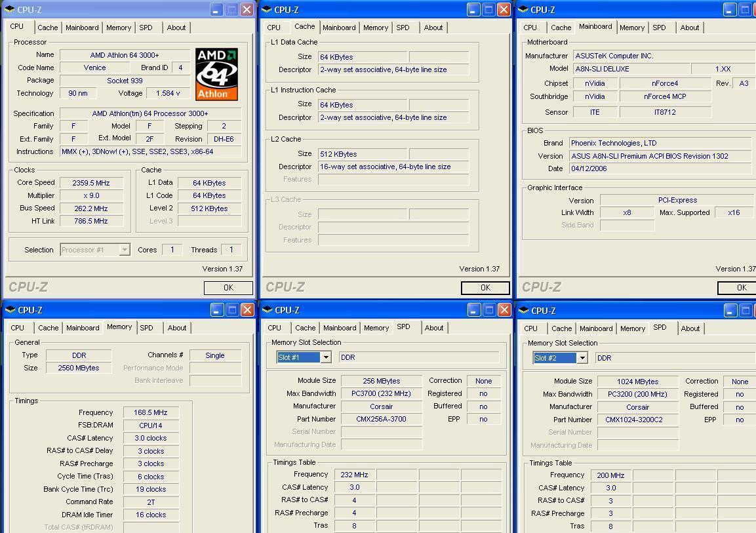Click motherboard Model field A8N-SLI DELUXE
756x533 pixels.
[631, 69]
